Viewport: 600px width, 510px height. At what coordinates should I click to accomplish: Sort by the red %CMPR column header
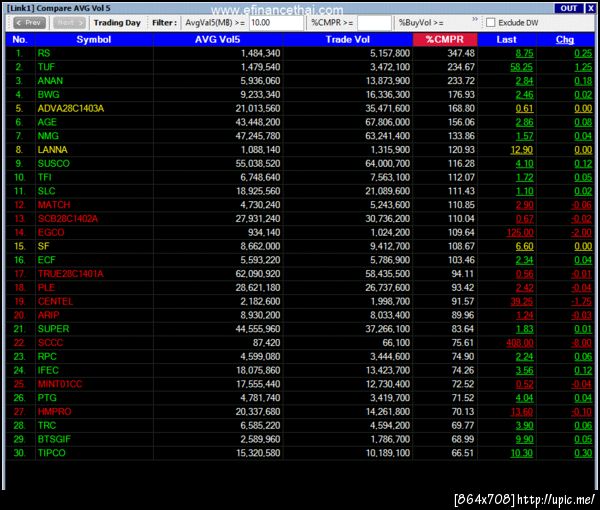(445, 39)
